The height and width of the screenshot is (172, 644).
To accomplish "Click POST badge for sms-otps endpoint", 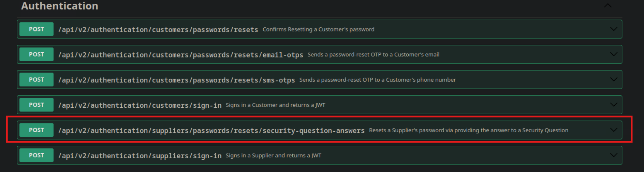I will click(36, 80).
